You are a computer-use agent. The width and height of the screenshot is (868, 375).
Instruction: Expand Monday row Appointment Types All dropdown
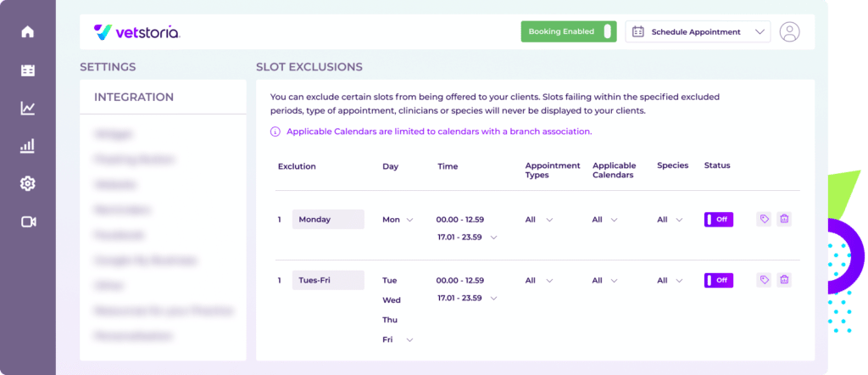click(x=539, y=220)
